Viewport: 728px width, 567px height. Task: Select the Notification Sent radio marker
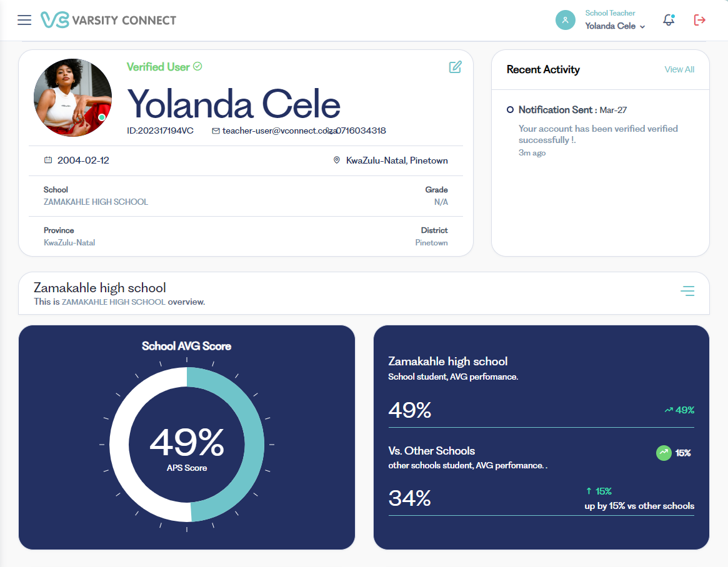pyautogui.click(x=510, y=110)
